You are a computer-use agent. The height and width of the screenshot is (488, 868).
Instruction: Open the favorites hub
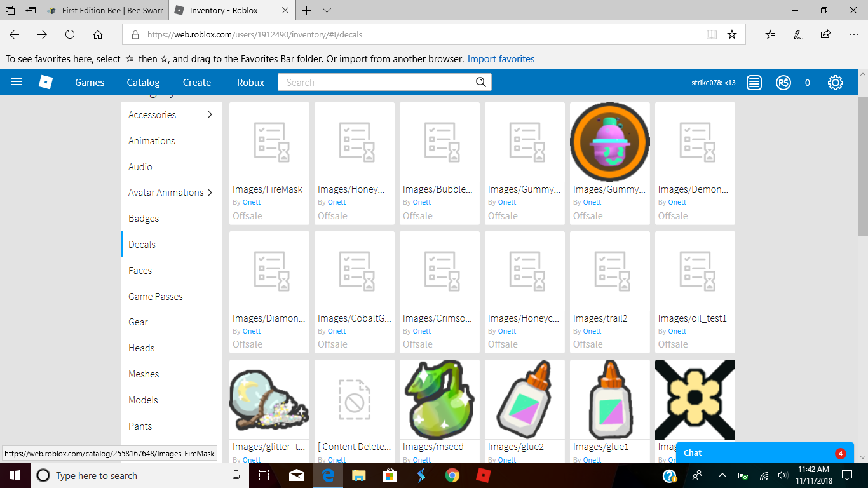pos(770,35)
